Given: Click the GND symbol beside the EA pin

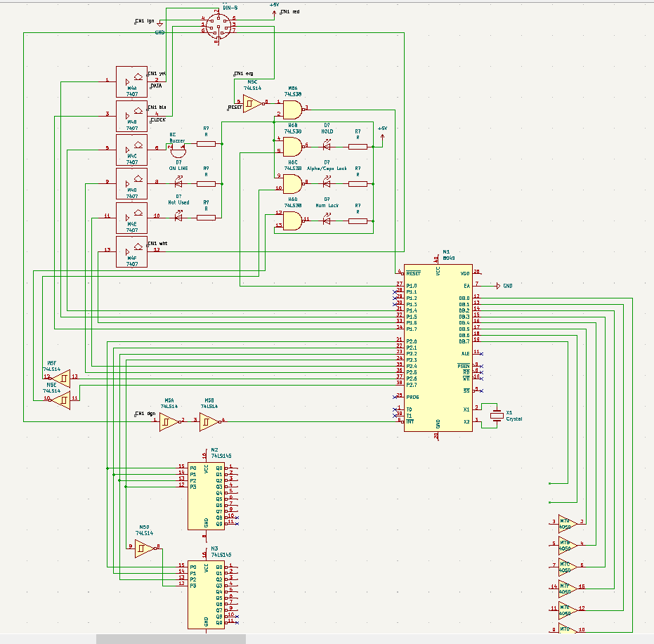Looking at the screenshot, I should coord(499,286).
